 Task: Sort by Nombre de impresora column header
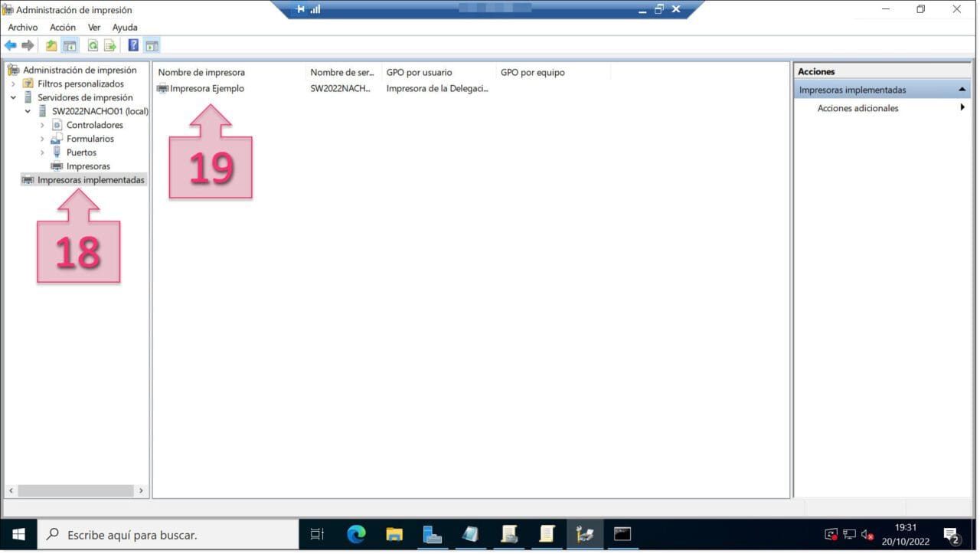click(229, 72)
